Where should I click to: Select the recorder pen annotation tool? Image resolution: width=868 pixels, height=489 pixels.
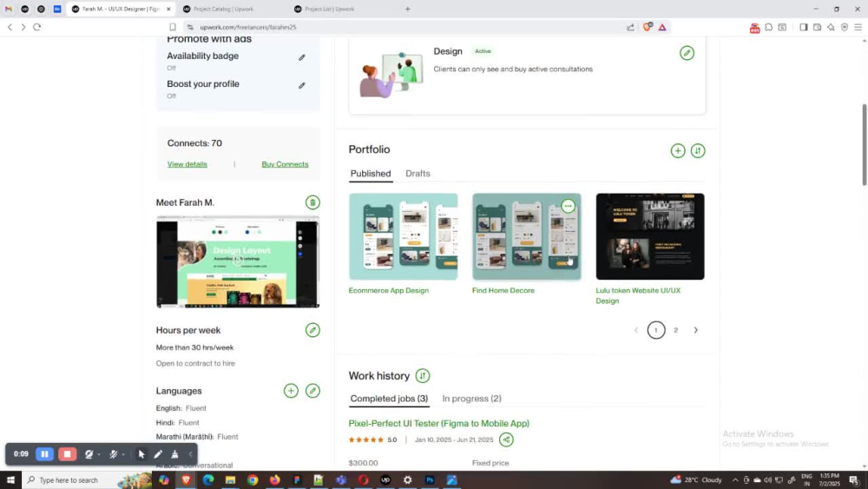point(158,454)
